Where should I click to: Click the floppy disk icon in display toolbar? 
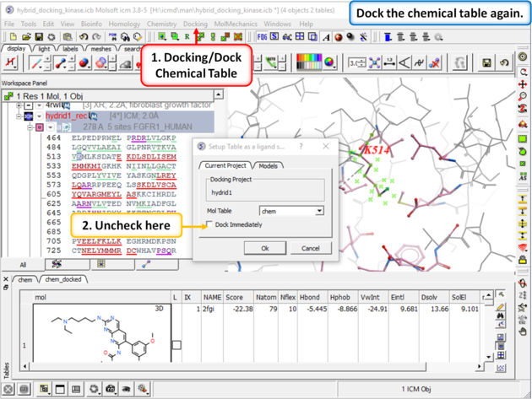[487, 63]
